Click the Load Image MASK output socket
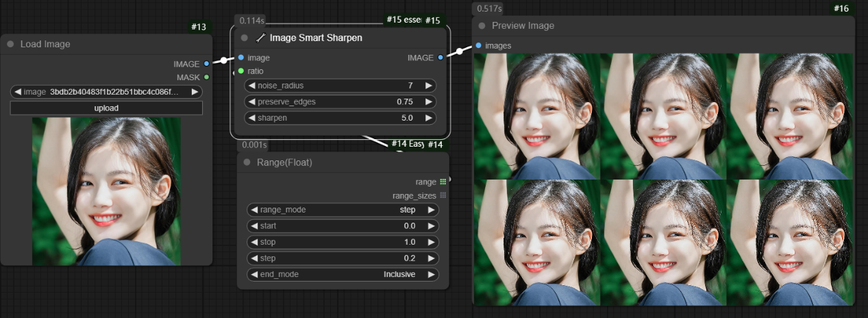The image size is (868, 318). (x=206, y=77)
